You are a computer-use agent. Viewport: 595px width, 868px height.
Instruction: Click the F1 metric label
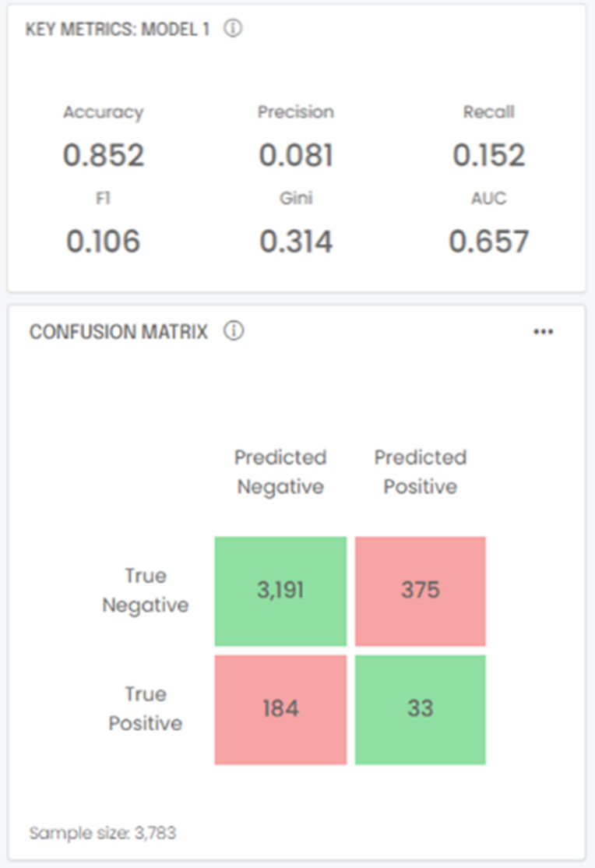pyautogui.click(x=104, y=199)
